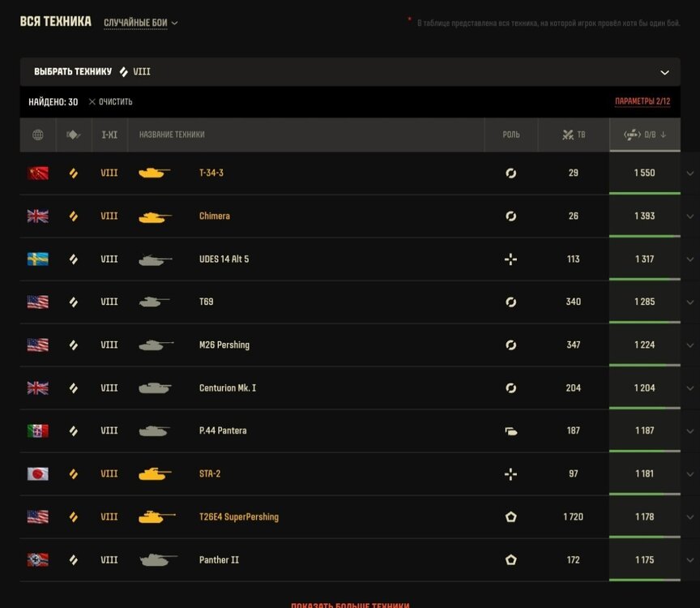Select M26 Pershing name text
This screenshot has height=608, width=700.
pyautogui.click(x=224, y=345)
